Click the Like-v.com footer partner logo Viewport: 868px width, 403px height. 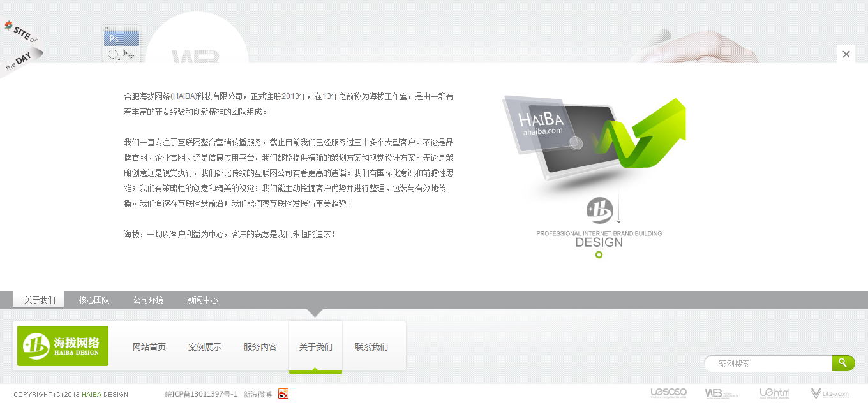point(829,394)
